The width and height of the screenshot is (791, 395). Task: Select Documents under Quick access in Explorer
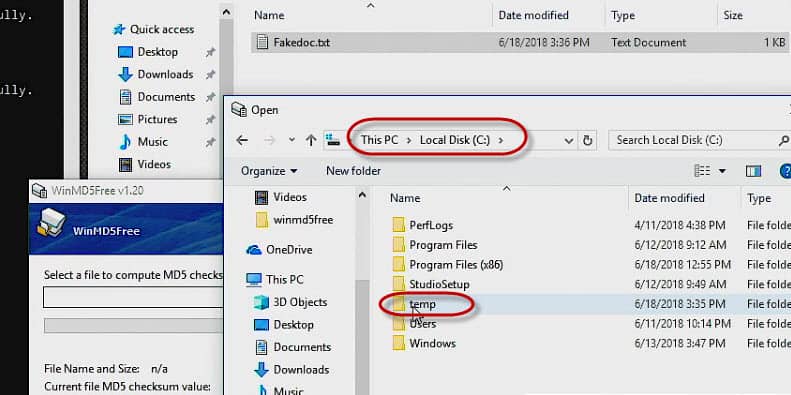166,97
